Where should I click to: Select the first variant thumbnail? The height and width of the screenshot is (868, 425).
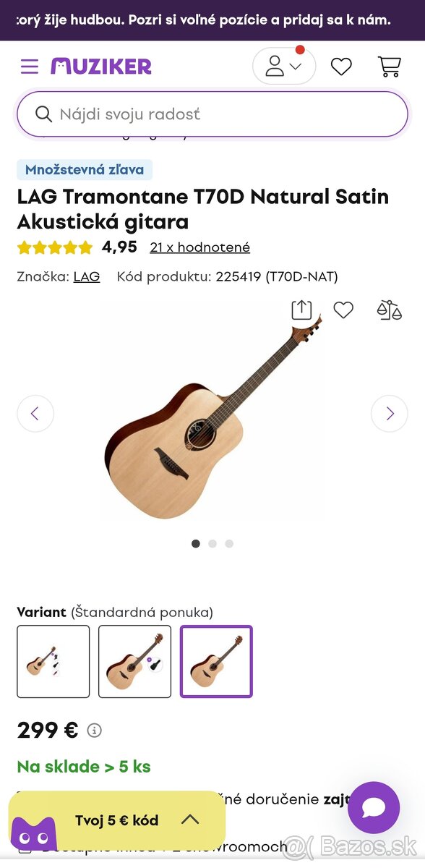tap(53, 661)
